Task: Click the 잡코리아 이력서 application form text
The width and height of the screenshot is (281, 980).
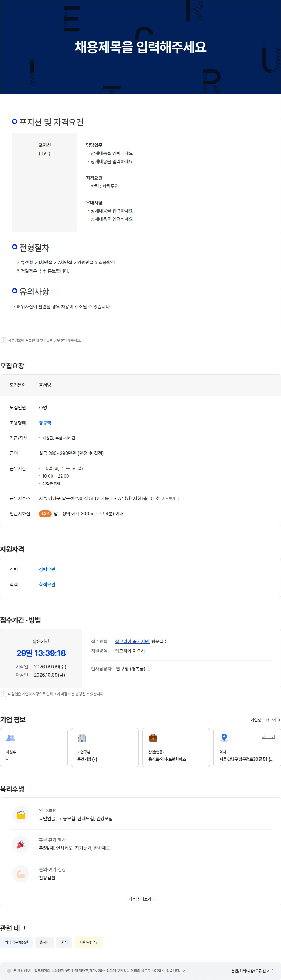Action: pos(130,651)
